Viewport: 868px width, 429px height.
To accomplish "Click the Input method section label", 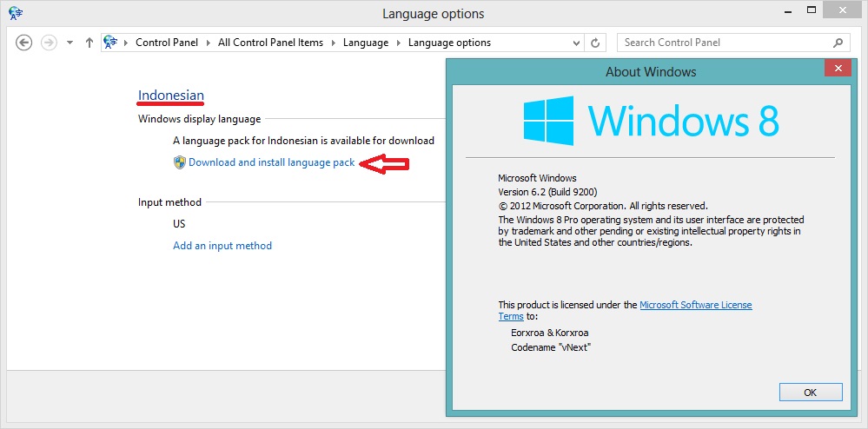I will pyautogui.click(x=169, y=202).
